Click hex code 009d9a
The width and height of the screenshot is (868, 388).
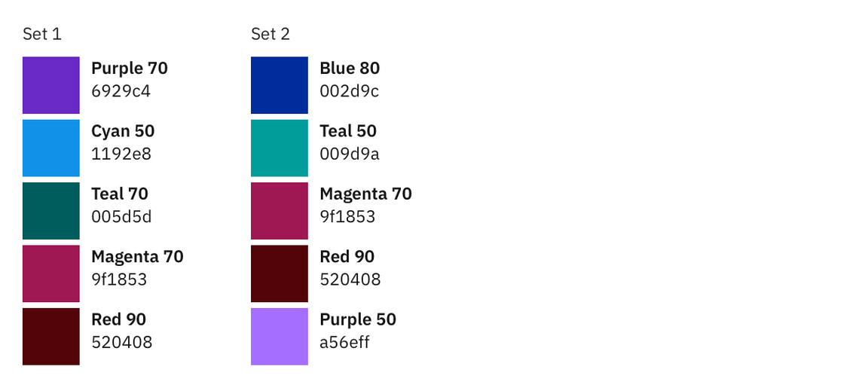350,154
